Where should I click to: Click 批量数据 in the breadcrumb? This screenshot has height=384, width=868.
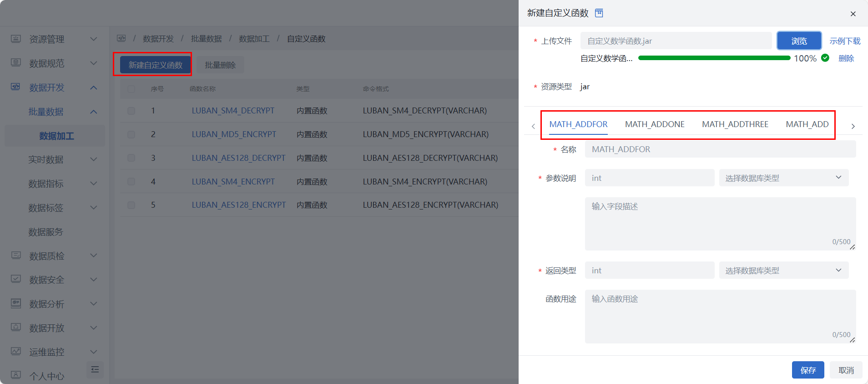coord(207,39)
